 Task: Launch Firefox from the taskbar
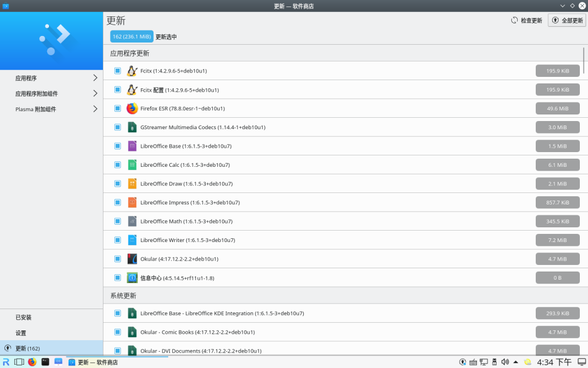click(32, 362)
